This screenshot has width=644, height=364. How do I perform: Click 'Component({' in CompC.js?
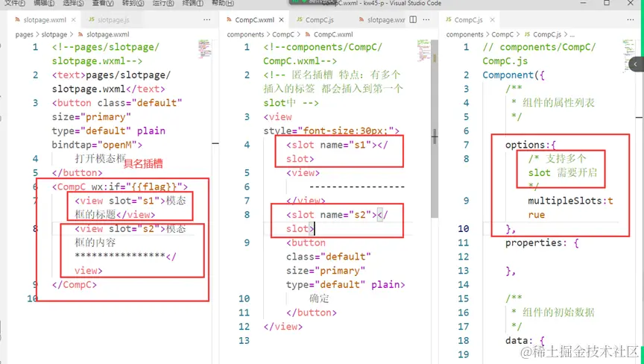coord(514,75)
